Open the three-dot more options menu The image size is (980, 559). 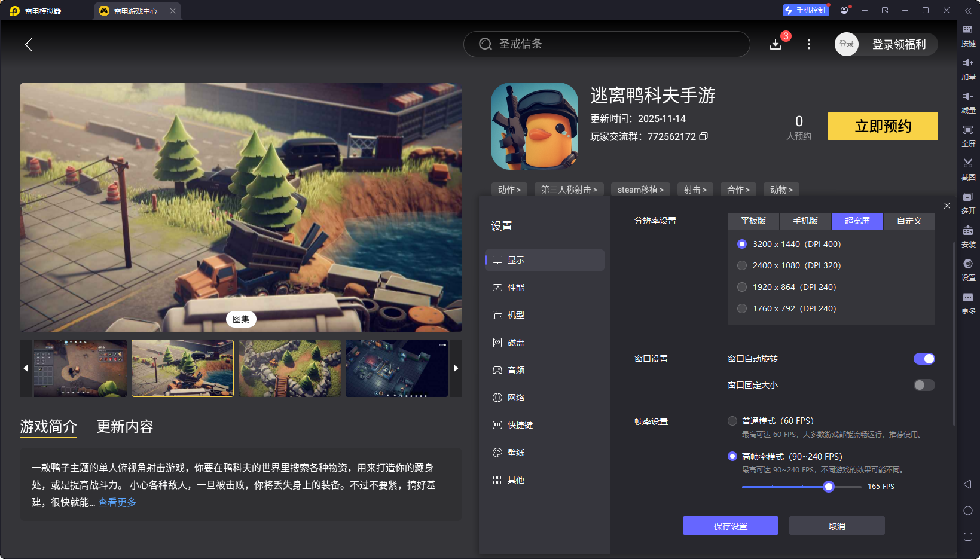pos(808,44)
